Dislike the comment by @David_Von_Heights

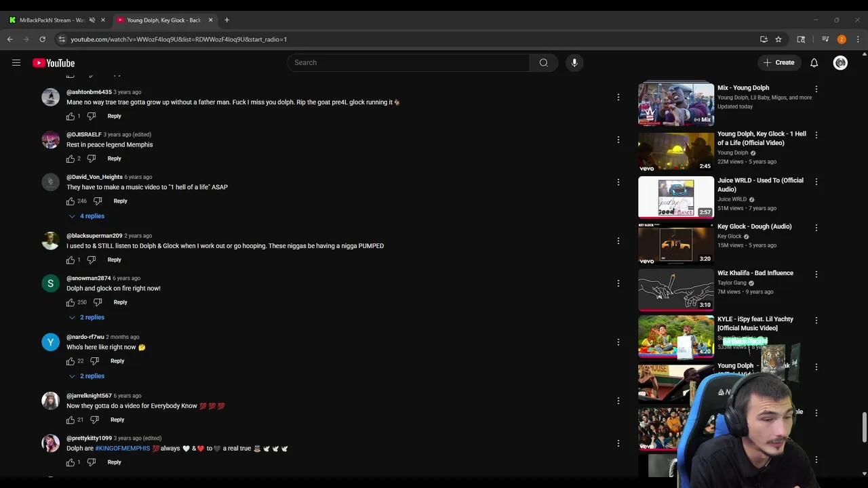pyautogui.click(x=98, y=201)
